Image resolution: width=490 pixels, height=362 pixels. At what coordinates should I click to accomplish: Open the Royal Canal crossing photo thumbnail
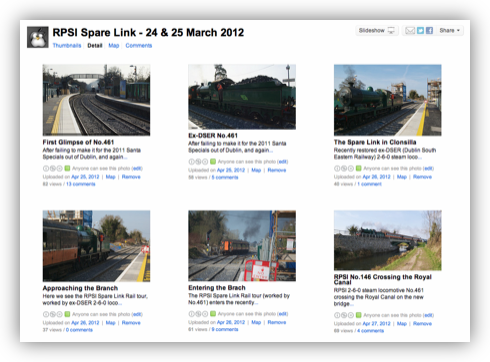pos(388,240)
